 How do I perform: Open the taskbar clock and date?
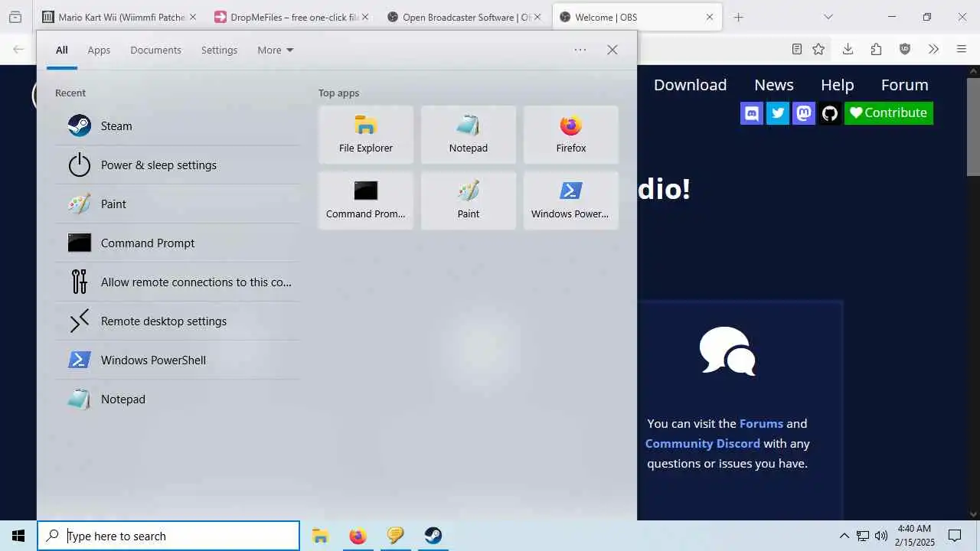pyautogui.click(x=914, y=536)
